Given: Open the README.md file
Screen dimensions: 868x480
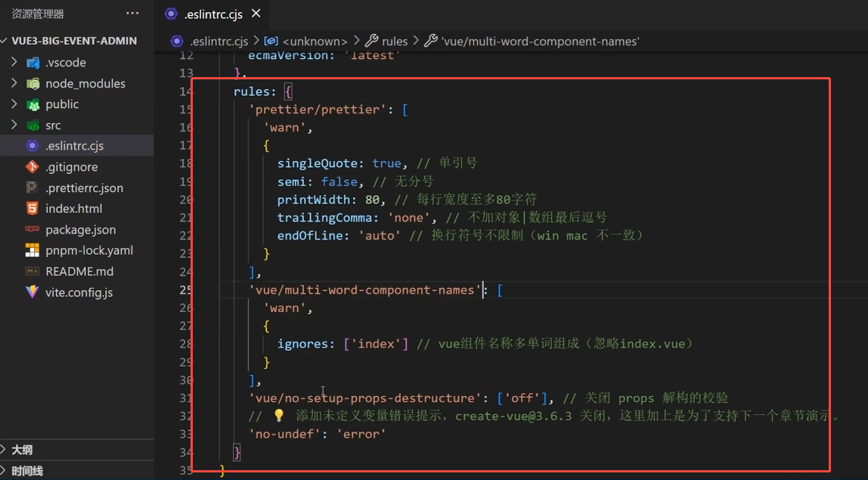Looking at the screenshot, I should tap(79, 271).
